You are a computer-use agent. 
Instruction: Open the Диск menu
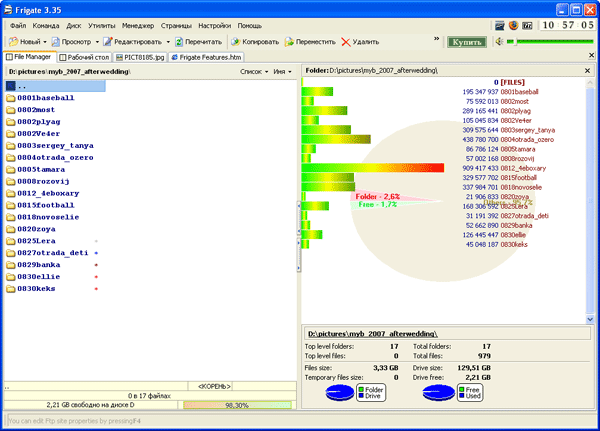coord(73,26)
